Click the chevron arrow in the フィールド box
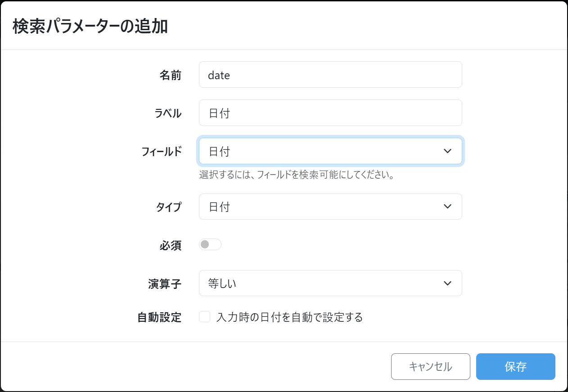568x392 pixels. pyautogui.click(x=447, y=151)
